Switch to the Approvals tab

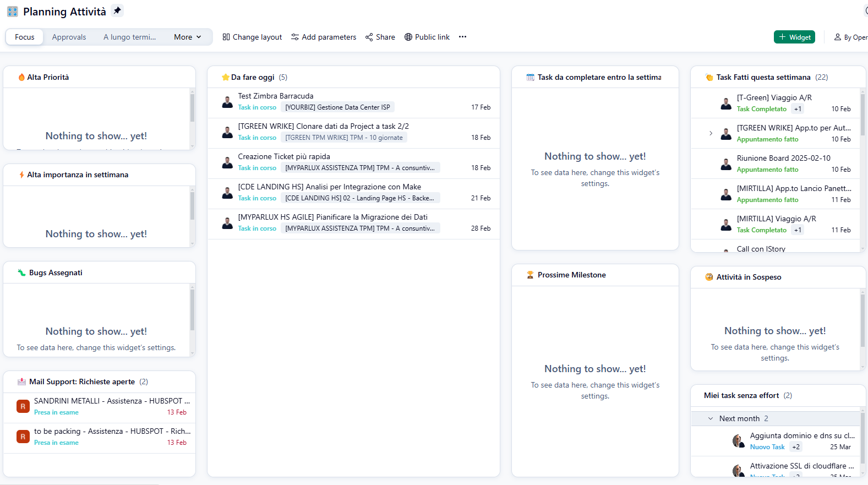[69, 37]
